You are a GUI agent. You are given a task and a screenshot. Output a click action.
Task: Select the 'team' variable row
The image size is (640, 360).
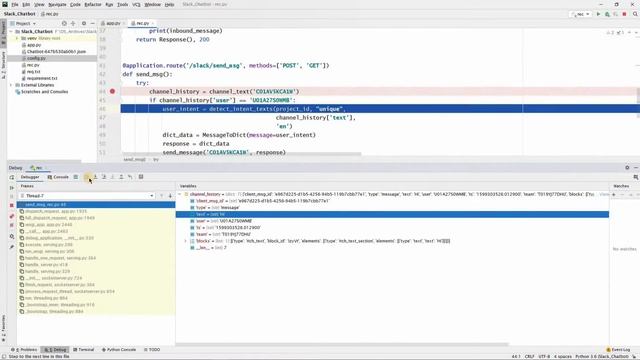pyautogui.click(x=392, y=235)
